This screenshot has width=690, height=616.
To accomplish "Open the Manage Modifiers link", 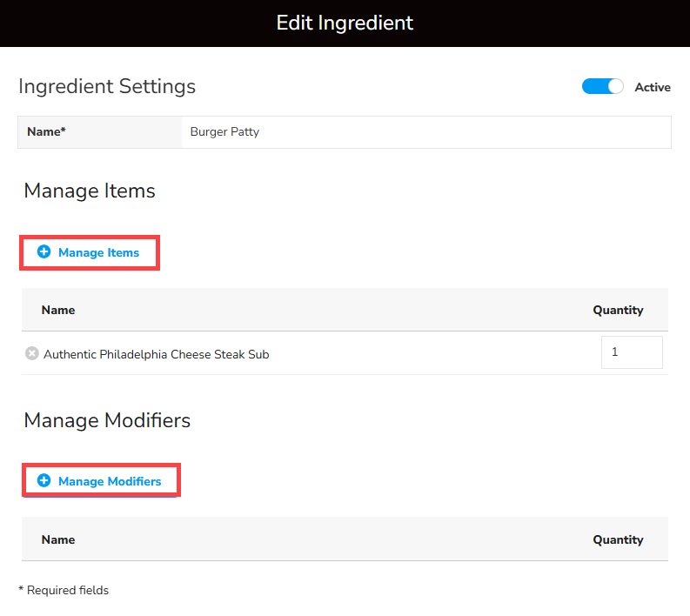I will 110,481.
